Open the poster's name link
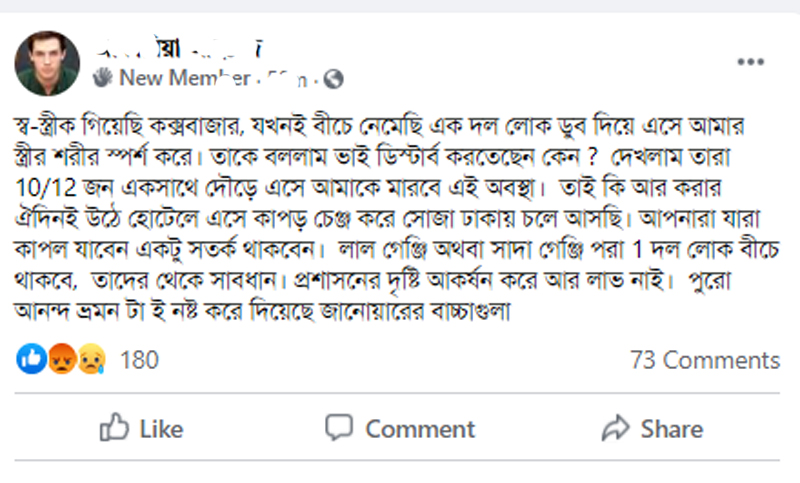800x483 pixels. 180,48
